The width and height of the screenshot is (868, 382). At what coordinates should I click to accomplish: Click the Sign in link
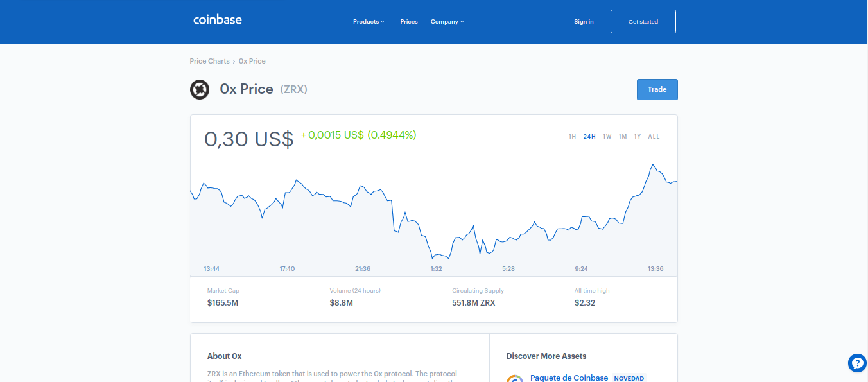[x=584, y=22]
